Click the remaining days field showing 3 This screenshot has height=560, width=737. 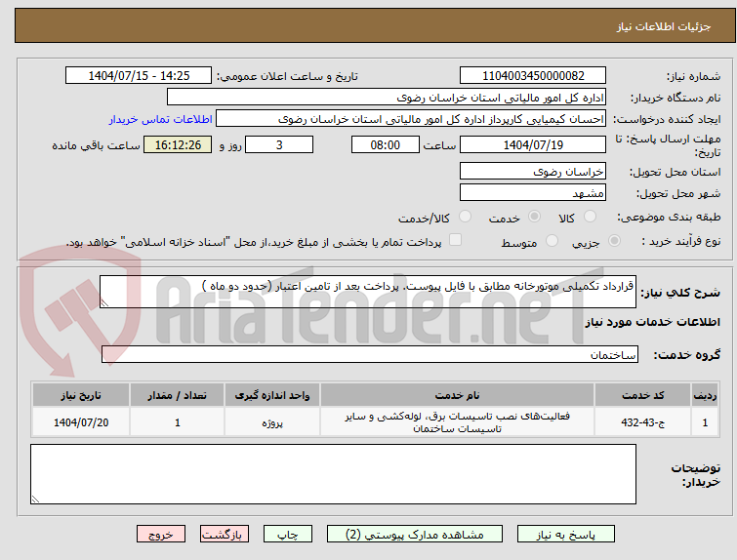(x=279, y=144)
